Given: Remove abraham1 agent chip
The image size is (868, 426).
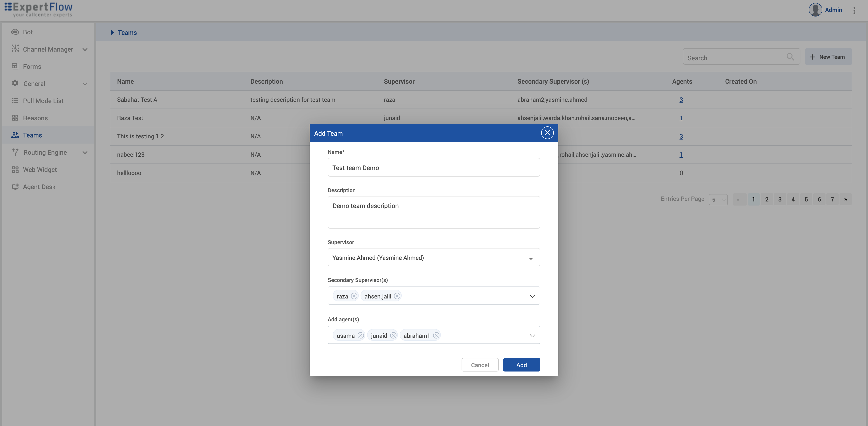Looking at the screenshot, I should tap(436, 335).
